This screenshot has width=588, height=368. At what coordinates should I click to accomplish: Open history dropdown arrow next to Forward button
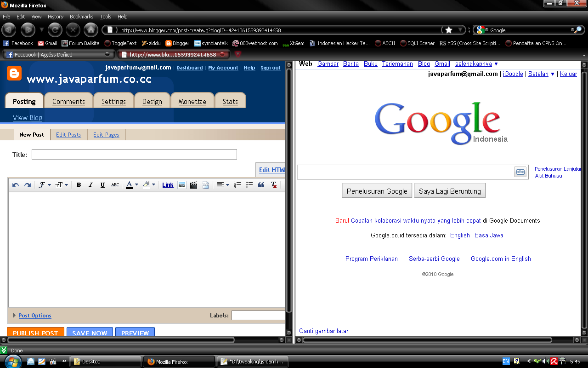tap(42, 30)
